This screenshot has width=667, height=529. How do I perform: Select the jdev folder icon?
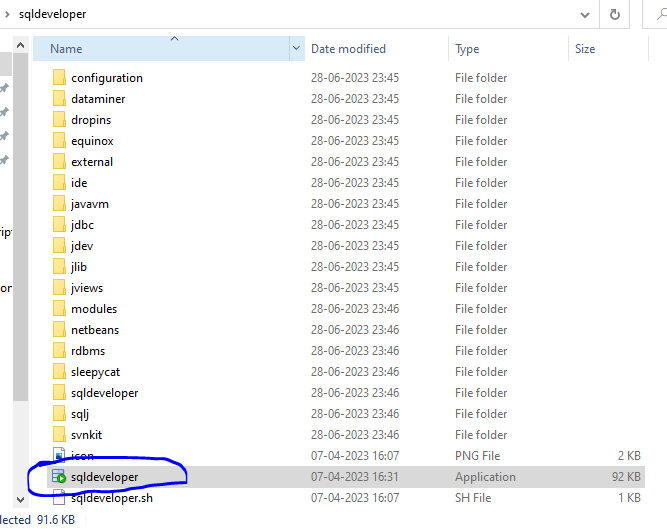(x=59, y=246)
